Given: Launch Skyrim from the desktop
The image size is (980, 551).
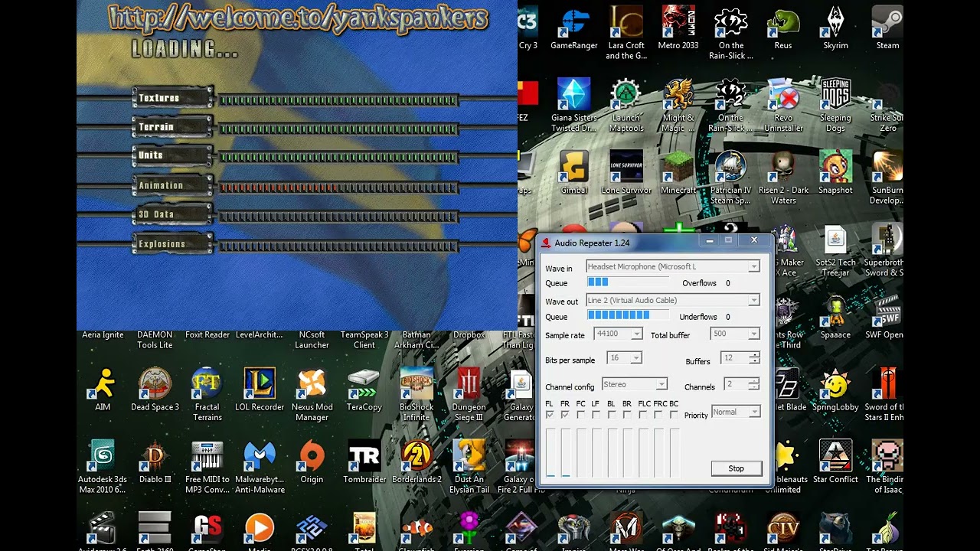Looking at the screenshot, I should [835, 29].
